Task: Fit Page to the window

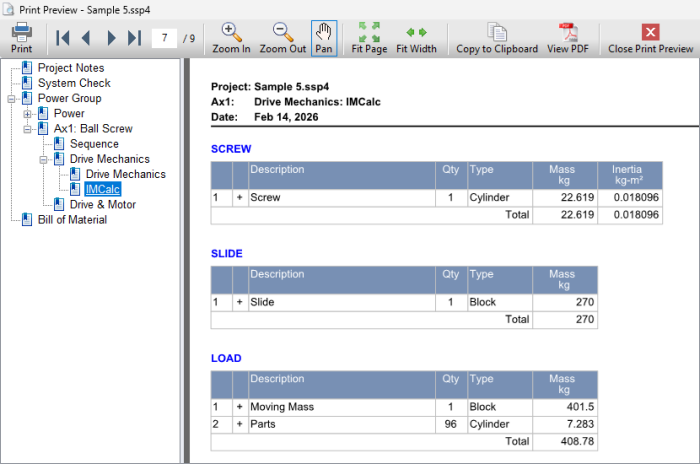Action: point(369,37)
